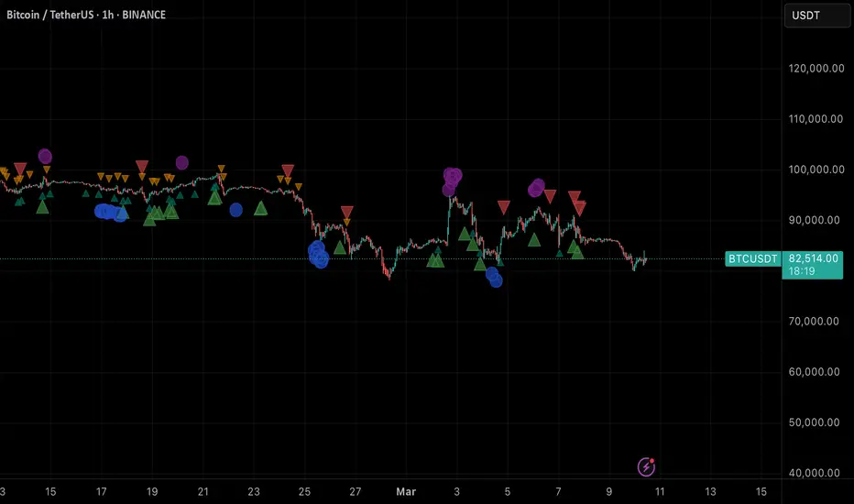Click the BTCUSDT price label tag

click(753, 258)
